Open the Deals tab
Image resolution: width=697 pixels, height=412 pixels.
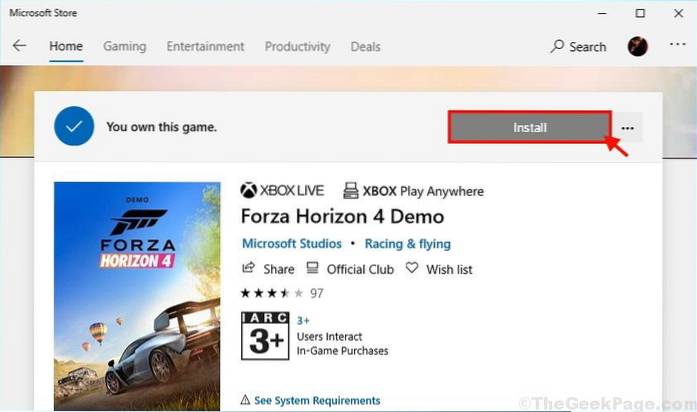tap(366, 47)
